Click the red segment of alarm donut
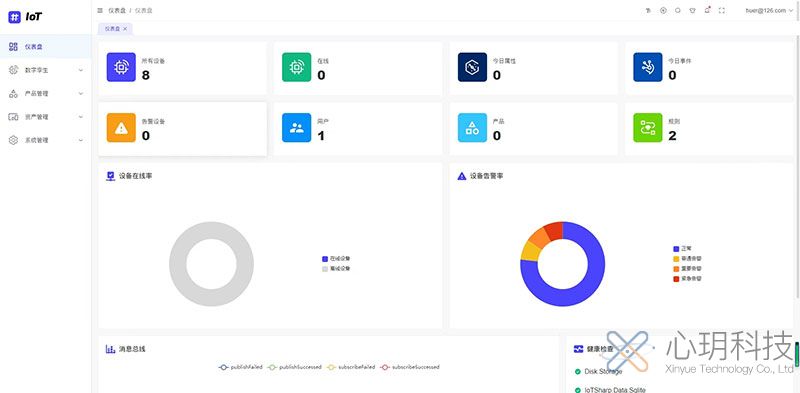 [x=555, y=231]
